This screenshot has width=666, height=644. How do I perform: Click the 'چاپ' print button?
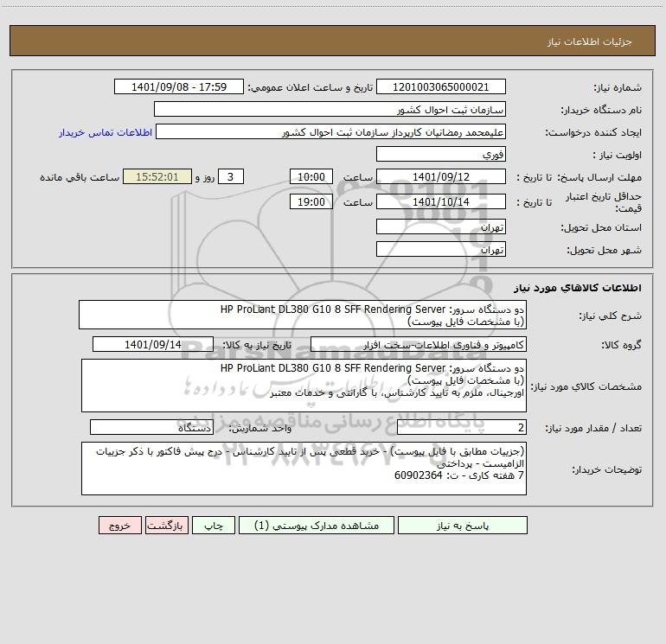click(x=214, y=526)
